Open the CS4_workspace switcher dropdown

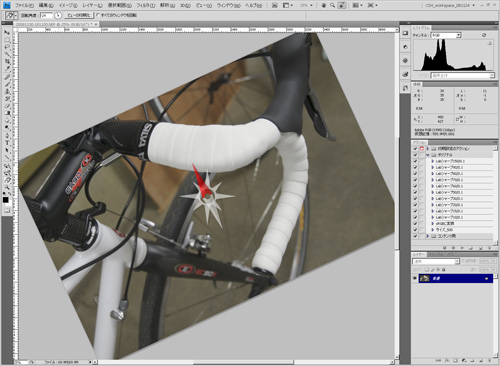pos(450,5)
